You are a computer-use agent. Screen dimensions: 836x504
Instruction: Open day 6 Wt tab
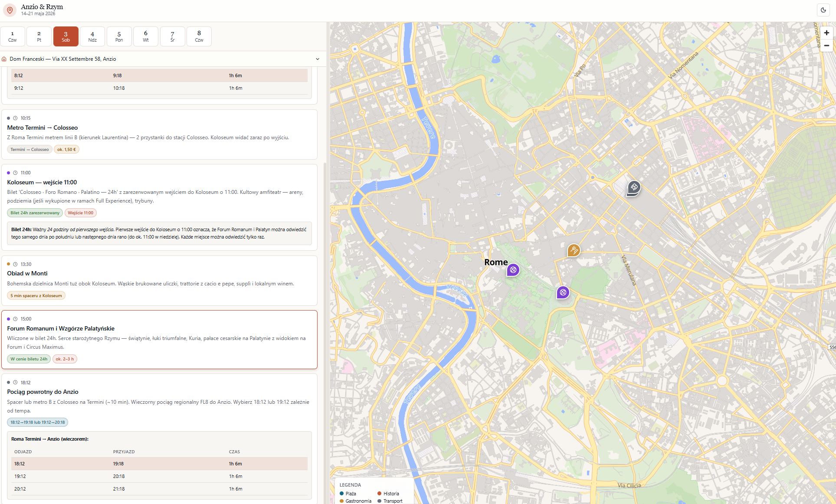[x=146, y=36]
